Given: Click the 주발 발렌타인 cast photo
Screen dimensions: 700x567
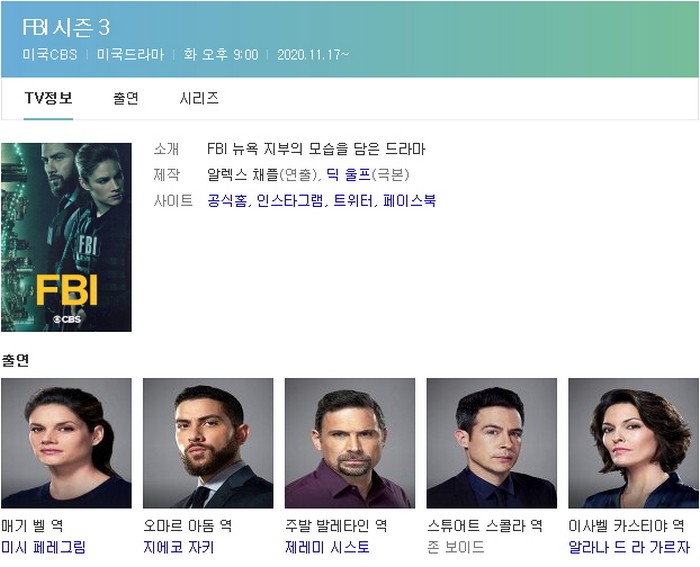Looking at the screenshot, I should tap(350, 443).
